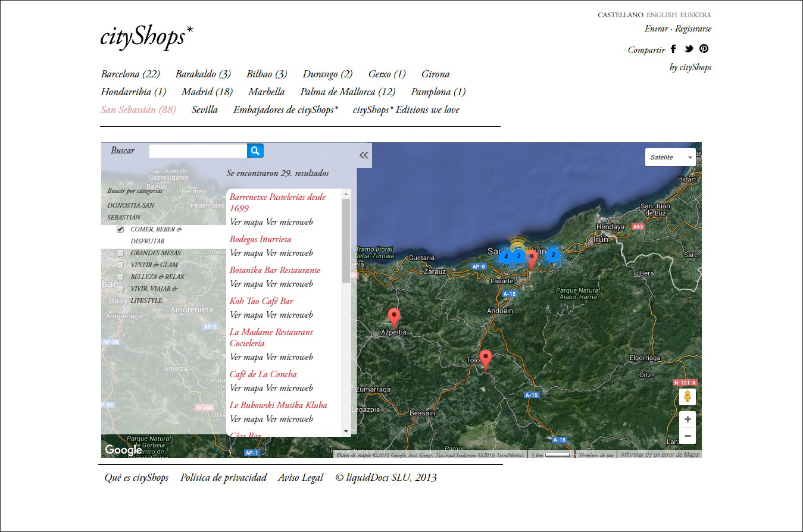Viewport: 803px width, 532px height.
Task: Open Girona city listing
Action: coord(435,74)
